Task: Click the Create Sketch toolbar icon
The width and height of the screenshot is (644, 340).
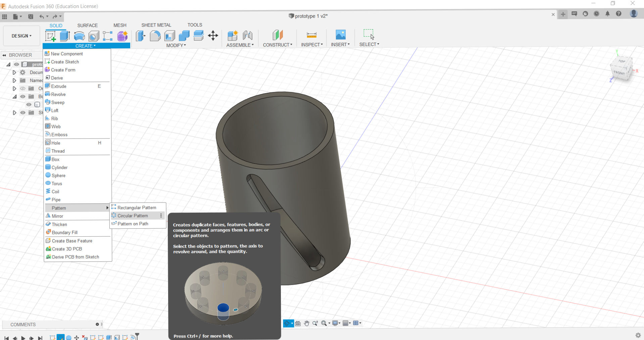Action: (51, 36)
